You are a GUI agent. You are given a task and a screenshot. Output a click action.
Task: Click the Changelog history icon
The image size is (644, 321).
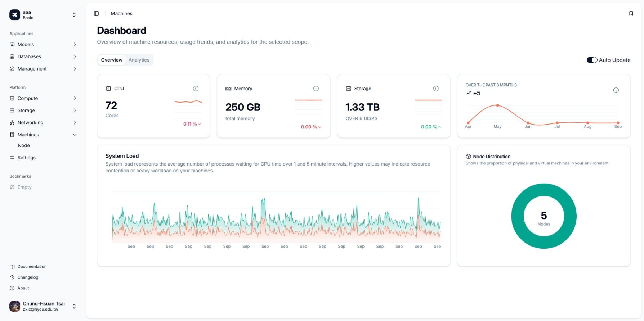coord(12,277)
